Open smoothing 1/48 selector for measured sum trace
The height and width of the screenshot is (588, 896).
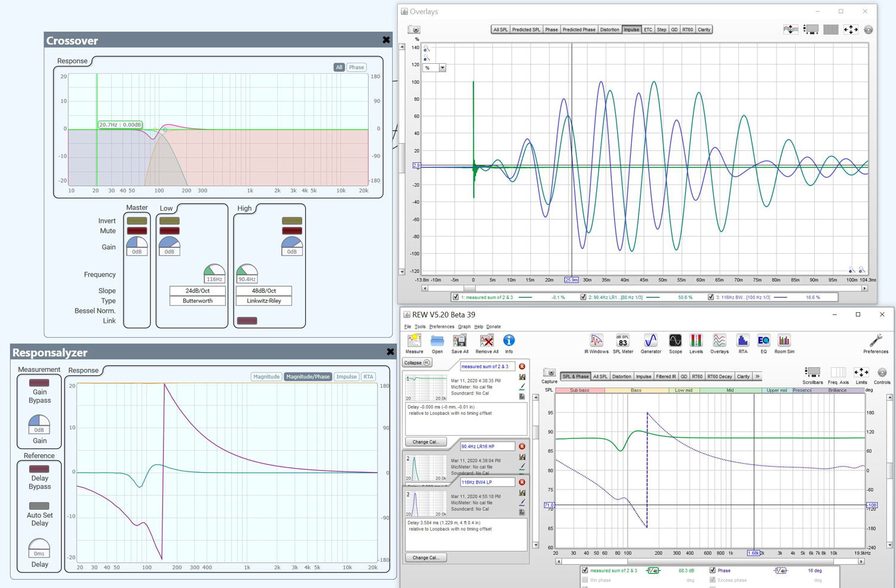pos(653,571)
